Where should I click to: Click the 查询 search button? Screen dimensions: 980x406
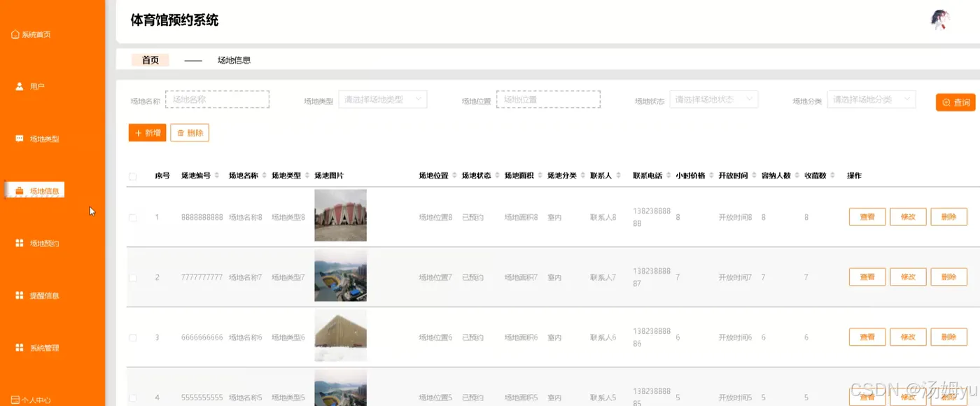[x=955, y=102]
